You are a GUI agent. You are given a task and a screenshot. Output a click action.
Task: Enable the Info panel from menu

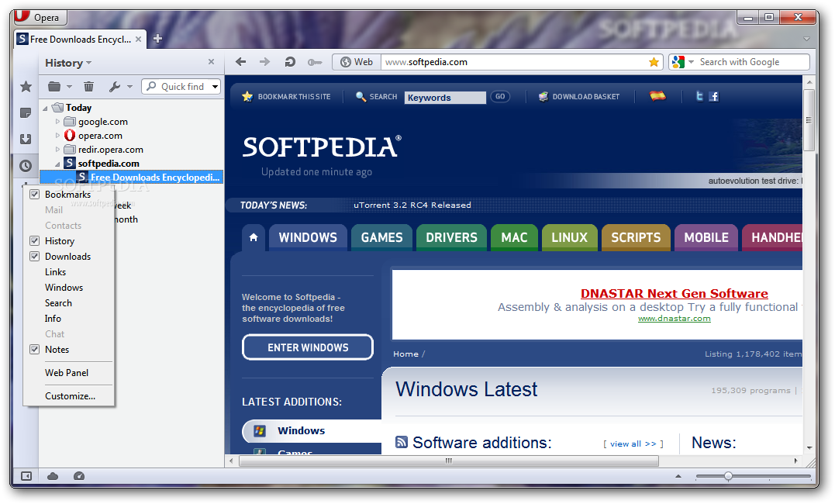pos(53,318)
